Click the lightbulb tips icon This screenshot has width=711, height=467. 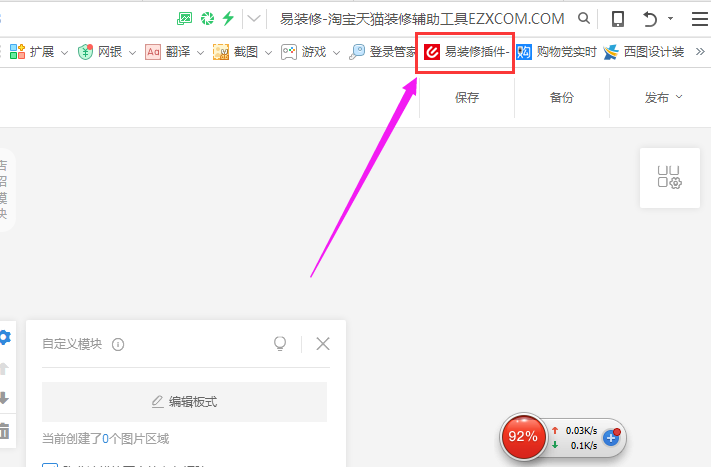tap(280, 344)
